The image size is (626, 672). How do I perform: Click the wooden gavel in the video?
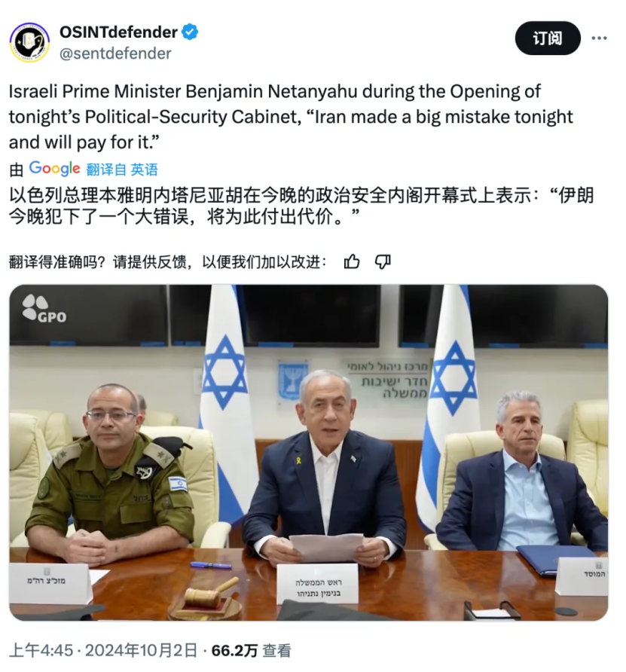click(x=210, y=594)
